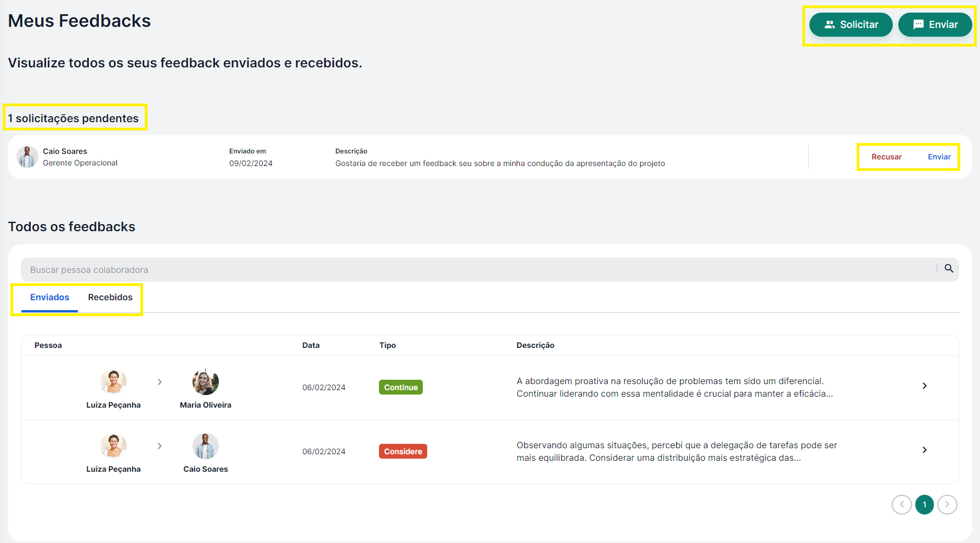Image resolution: width=980 pixels, height=543 pixels.
Task: Click the 06/02/2024 date in Considere row
Action: coord(324,451)
